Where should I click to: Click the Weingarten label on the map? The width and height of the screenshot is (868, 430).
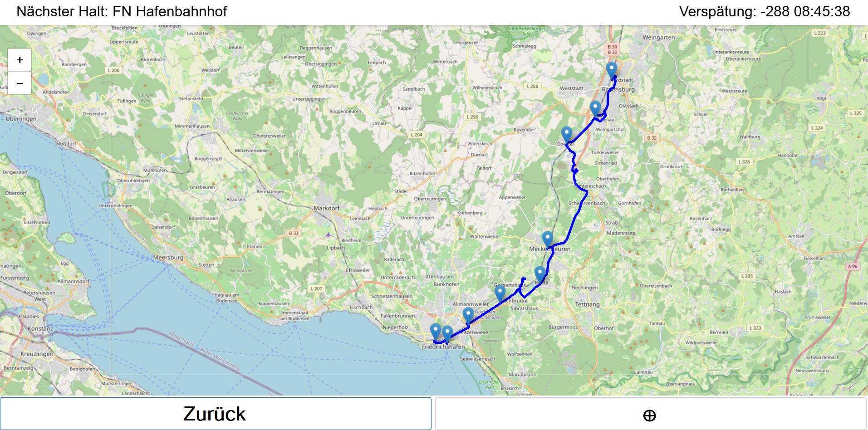[x=658, y=38]
